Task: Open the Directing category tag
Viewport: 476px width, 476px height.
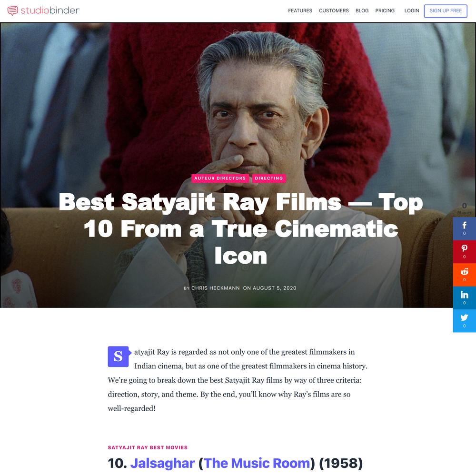Action: coord(268,178)
